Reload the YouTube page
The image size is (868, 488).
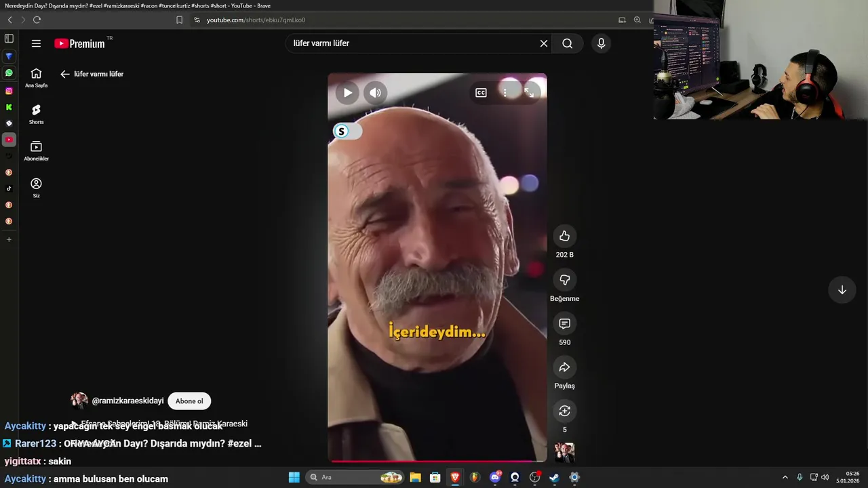point(37,20)
